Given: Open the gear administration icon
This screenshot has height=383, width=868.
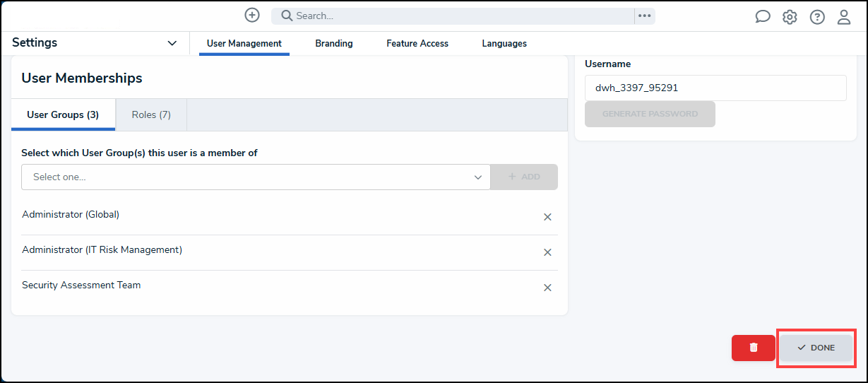Looking at the screenshot, I should pyautogui.click(x=790, y=17).
